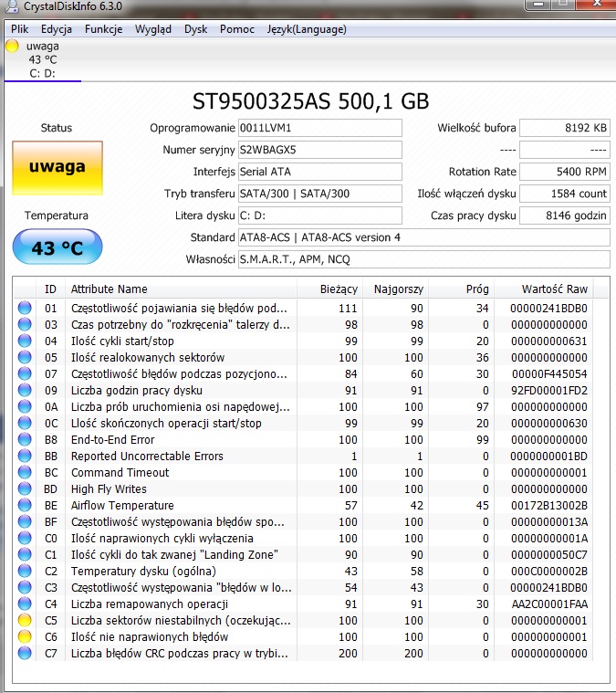Click the Litera dysku C: D: field
The width and height of the screenshot is (616, 693).
pyautogui.click(x=320, y=215)
